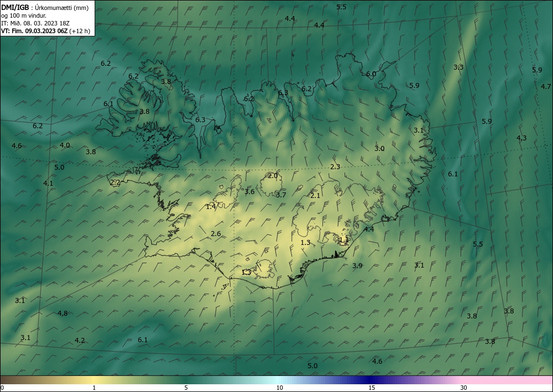This screenshot has width=553, height=392.
Task: Click the 1.4 value in west Iceland
Action: tap(211, 207)
